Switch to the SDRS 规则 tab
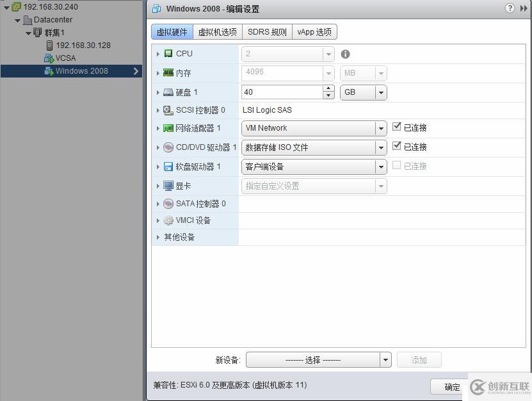 pos(266,31)
